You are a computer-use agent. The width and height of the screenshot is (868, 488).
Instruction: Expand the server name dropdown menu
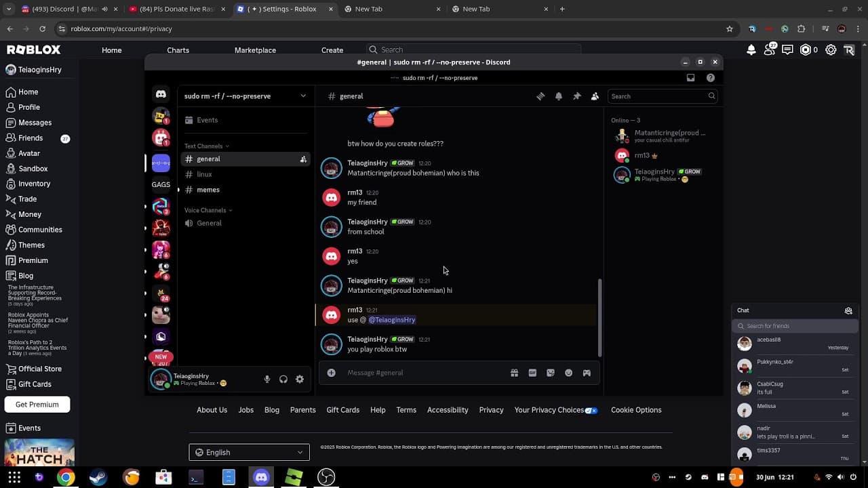click(303, 96)
